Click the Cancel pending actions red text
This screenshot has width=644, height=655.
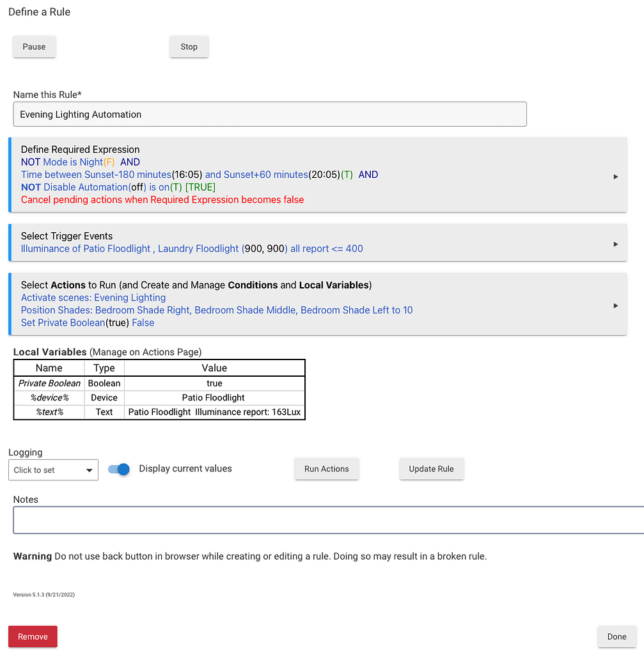tap(162, 200)
